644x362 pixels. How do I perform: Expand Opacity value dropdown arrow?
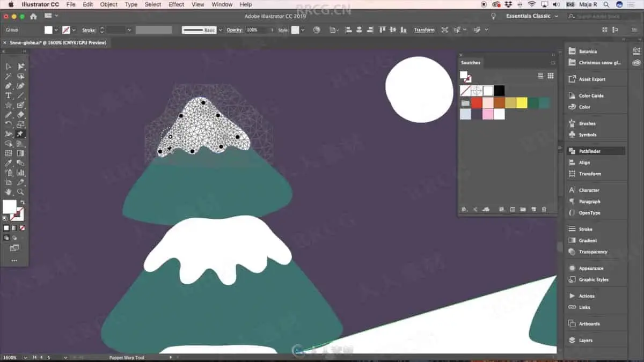click(273, 30)
